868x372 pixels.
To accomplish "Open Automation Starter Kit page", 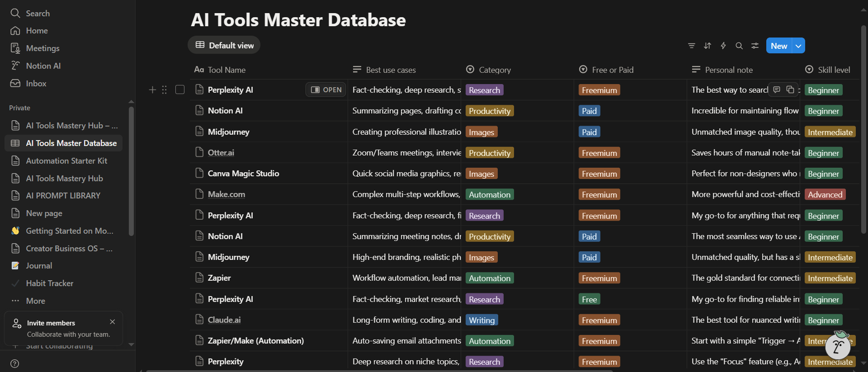I will click(x=63, y=161).
